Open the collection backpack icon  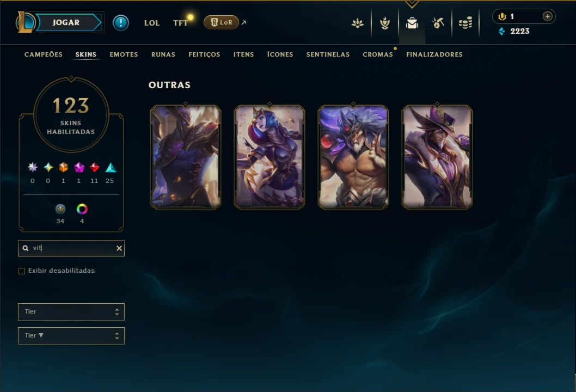(x=412, y=23)
